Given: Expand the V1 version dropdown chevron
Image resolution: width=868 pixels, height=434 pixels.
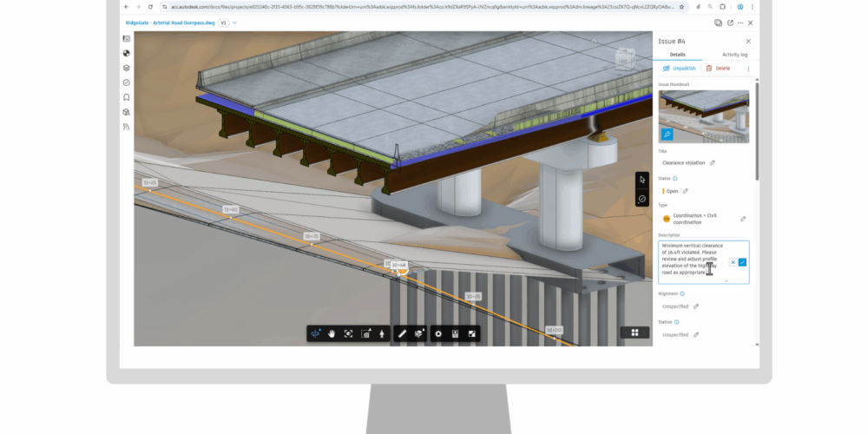Looking at the screenshot, I should (x=234, y=23).
